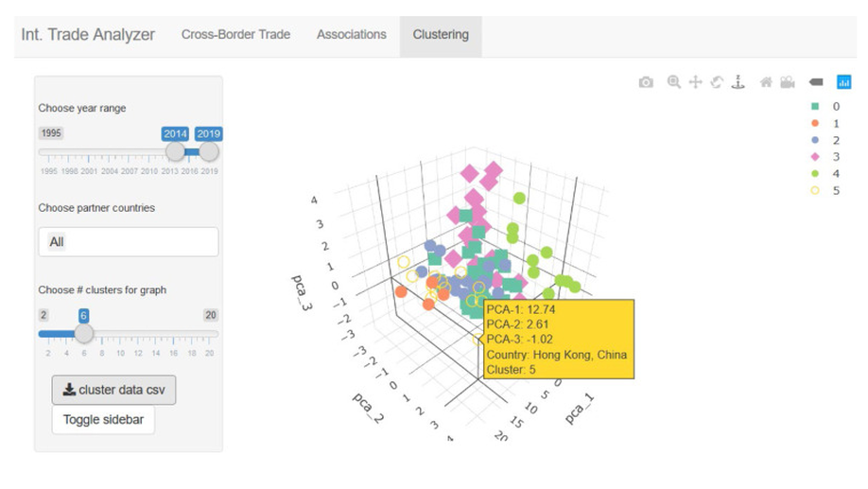Screen dimensions: 868x489
Task: Click the 2014 year range slider handle
Action: click(x=176, y=151)
